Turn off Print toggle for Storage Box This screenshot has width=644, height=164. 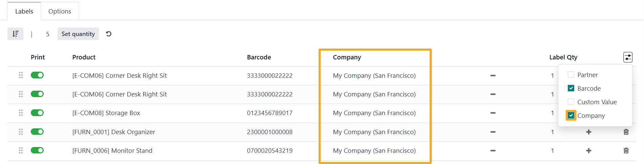(37, 112)
